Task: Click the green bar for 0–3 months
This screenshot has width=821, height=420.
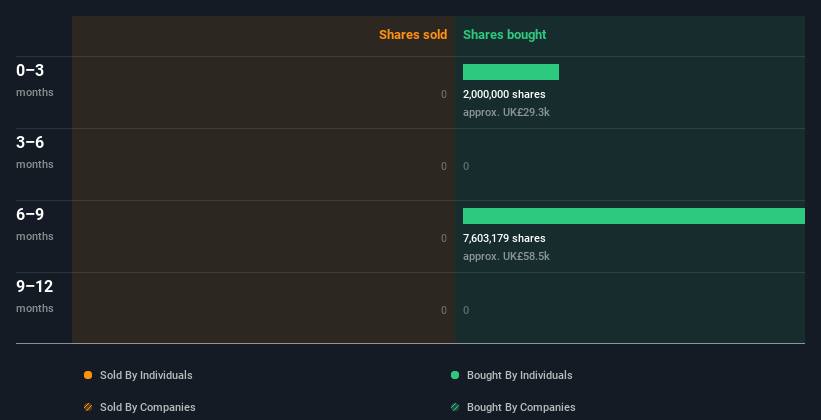Action: point(511,72)
